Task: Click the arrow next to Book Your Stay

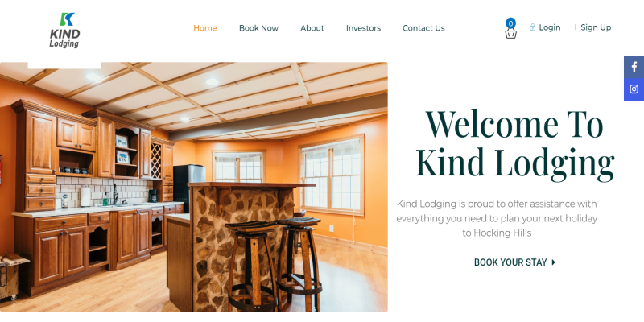Action: click(553, 262)
